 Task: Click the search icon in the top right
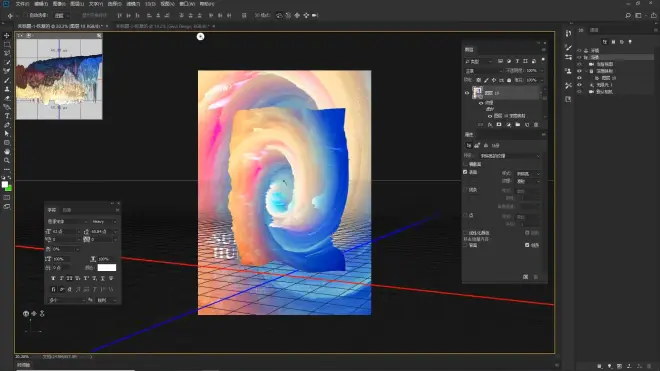628,16
